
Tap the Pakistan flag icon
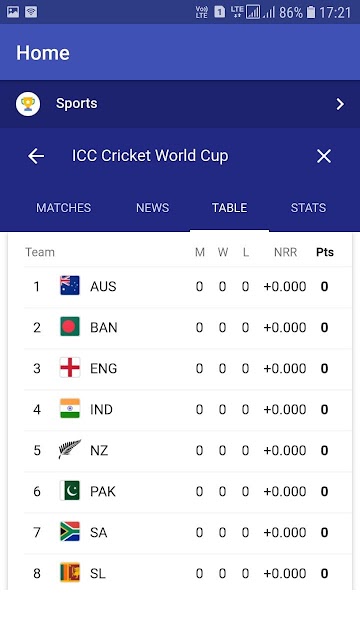tap(70, 491)
